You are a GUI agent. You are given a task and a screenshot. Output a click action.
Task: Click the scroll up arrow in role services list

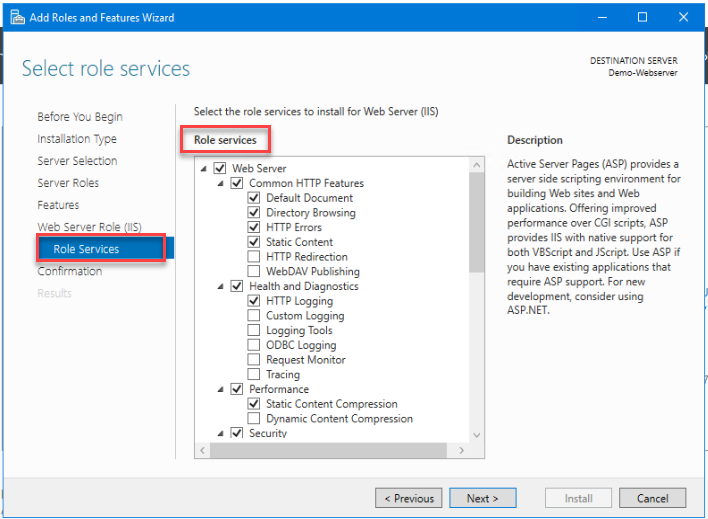coord(476,165)
